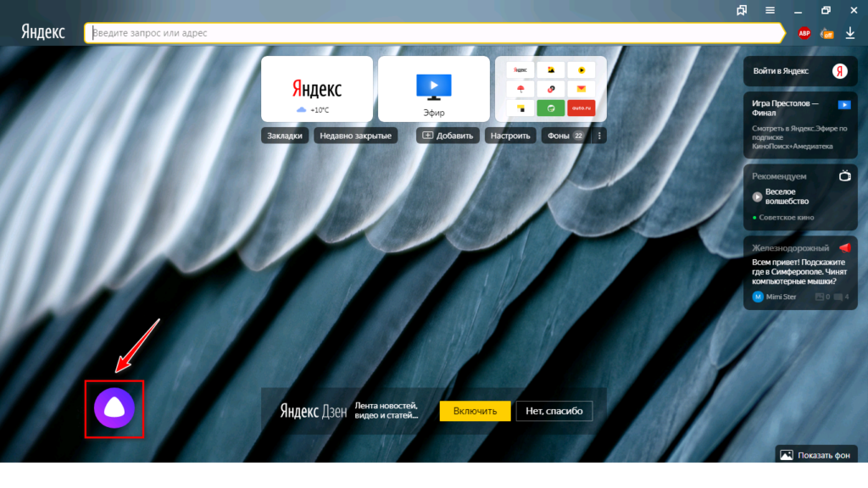
Task: Click Mimi Ster avatar icon
Action: tap(758, 297)
